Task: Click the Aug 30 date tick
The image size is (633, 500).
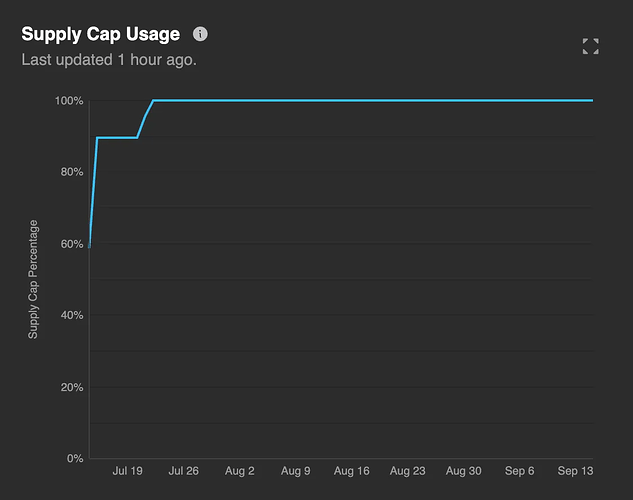Action: point(464,470)
